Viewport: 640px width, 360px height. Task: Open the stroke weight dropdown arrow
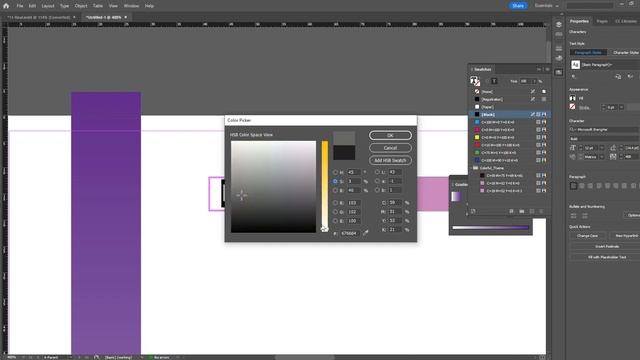tap(621, 107)
